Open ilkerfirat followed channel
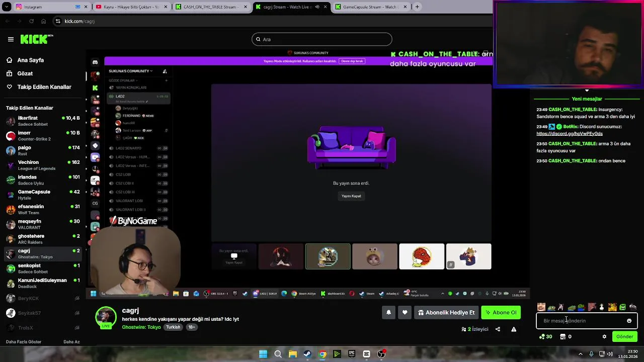644x362 pixels. tap(43, 121)
